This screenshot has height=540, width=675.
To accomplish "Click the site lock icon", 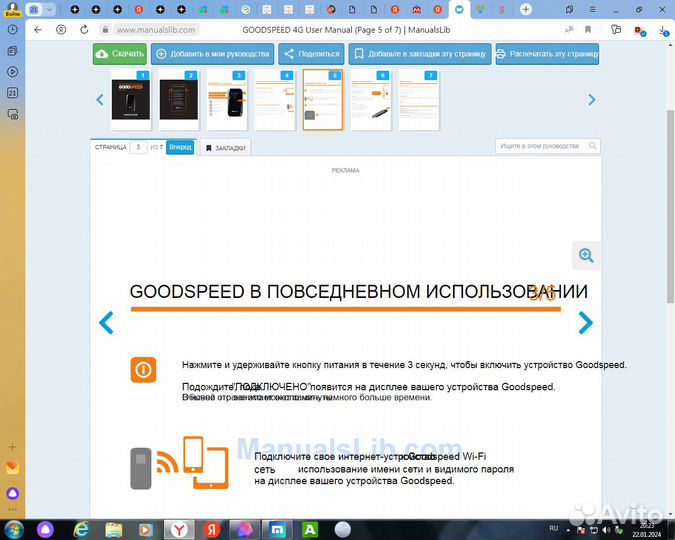I will 105,30.
